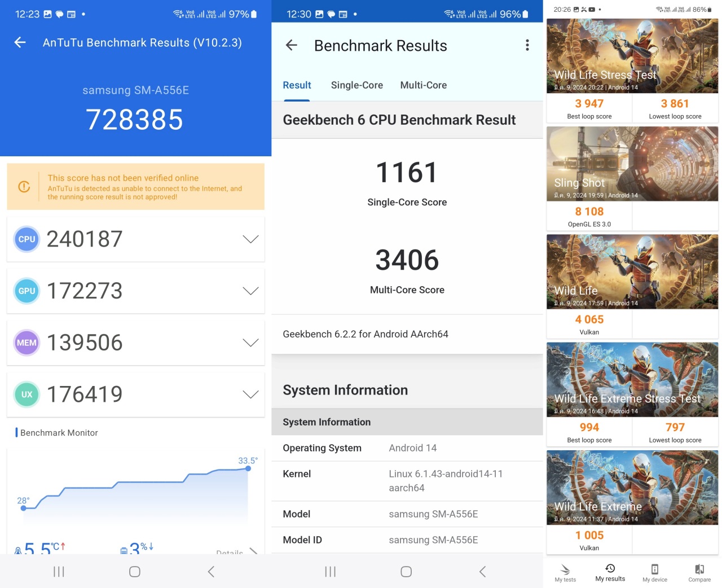
Task: Tap the AnTuTu CPU score badge icon
Action: [x=27, y=239]
